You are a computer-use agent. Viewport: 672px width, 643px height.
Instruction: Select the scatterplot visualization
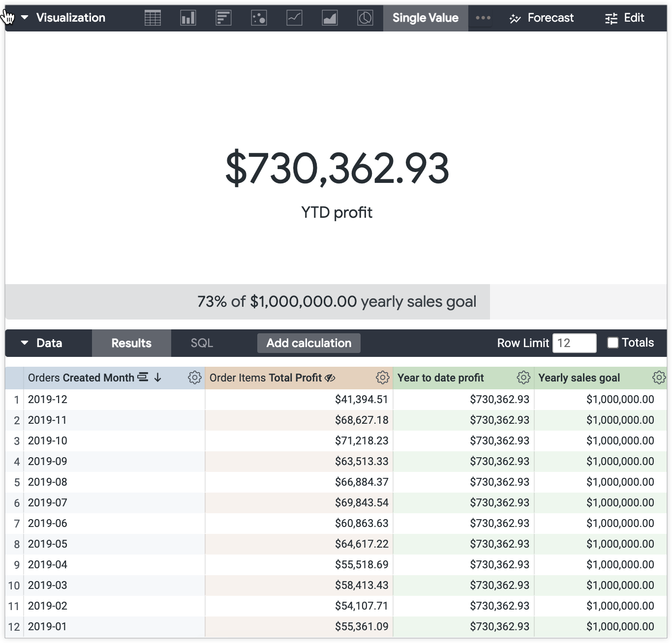click(x=259, y=18)
